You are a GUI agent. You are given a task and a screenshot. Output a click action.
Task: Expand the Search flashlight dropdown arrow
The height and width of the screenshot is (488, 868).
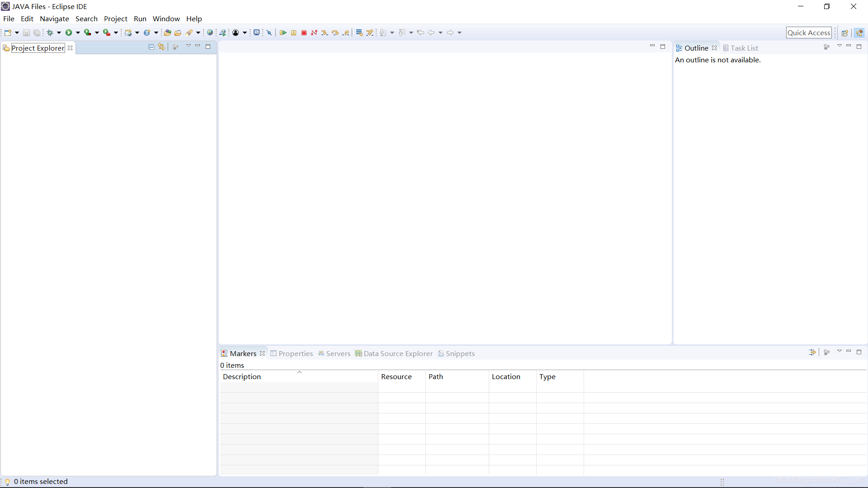pos(198,33)
